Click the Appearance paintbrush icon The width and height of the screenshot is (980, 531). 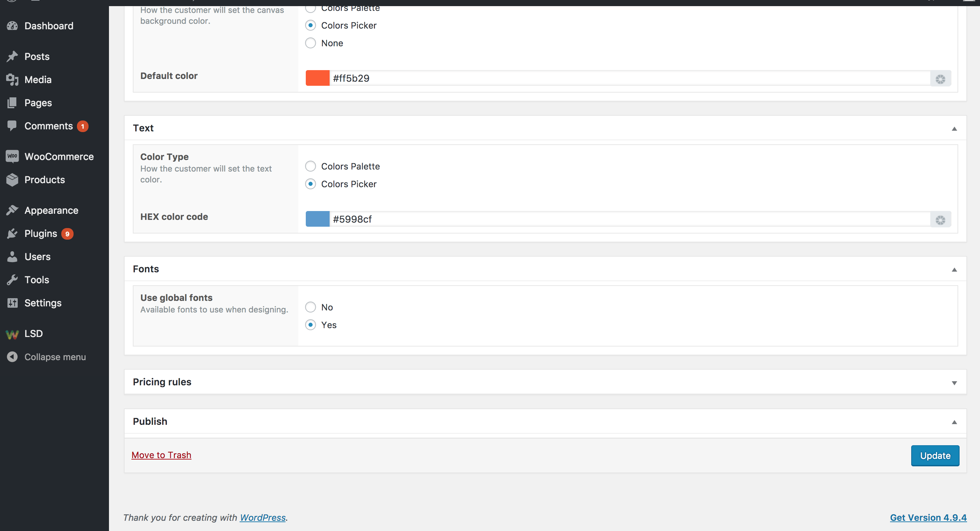coord(12,210)
